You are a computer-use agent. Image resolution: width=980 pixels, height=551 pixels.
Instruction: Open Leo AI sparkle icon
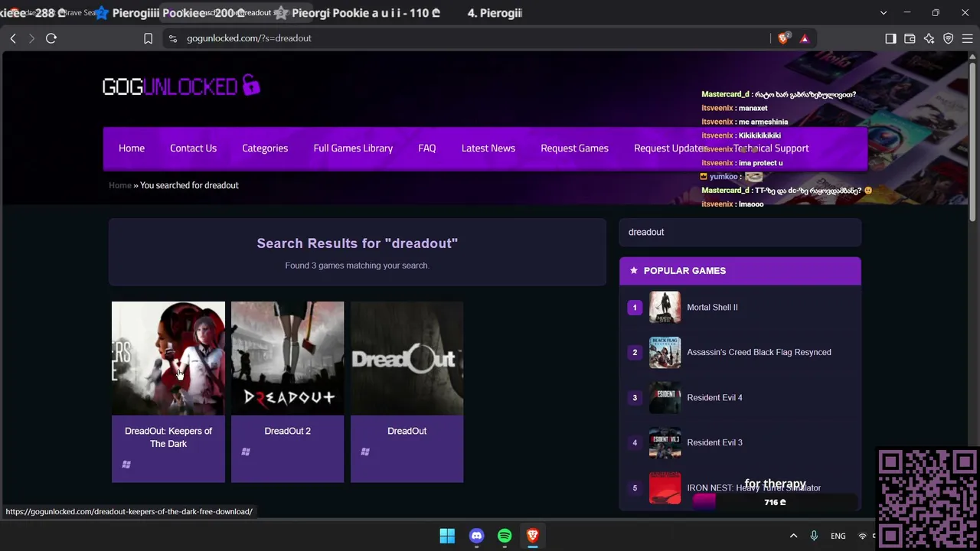click(929, 38)
